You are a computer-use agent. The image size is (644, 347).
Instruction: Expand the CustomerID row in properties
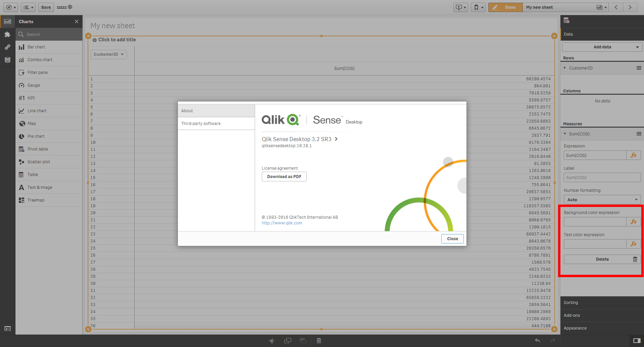coord(565,68)
